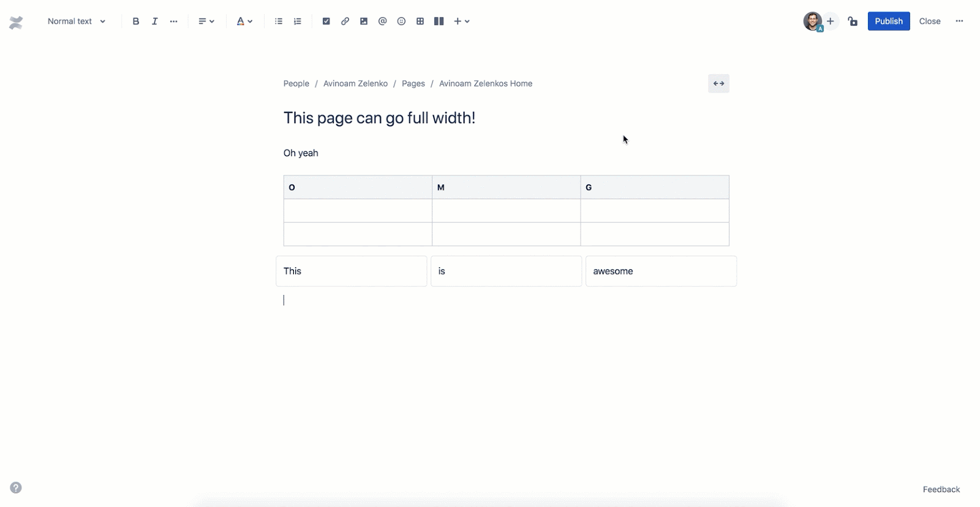The width and height of the screenshot is (980, 507).
Task: Click the mention @ icon
Action: point(383,21)
